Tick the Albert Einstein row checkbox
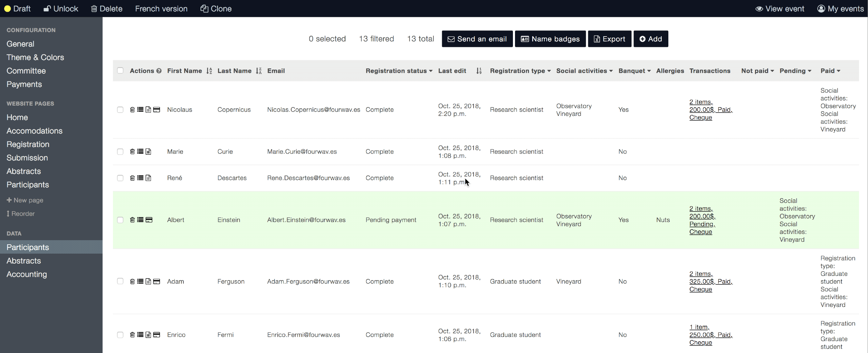Image resolution: width=868 pixels, height=353 pixels. click(x=120, y=220)
